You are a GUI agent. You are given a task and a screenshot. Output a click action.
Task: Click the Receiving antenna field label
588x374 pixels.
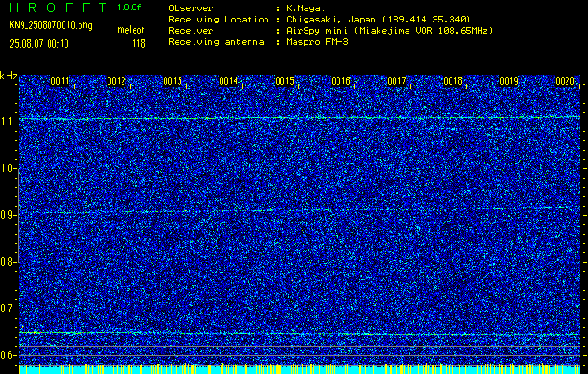point(216,42)
